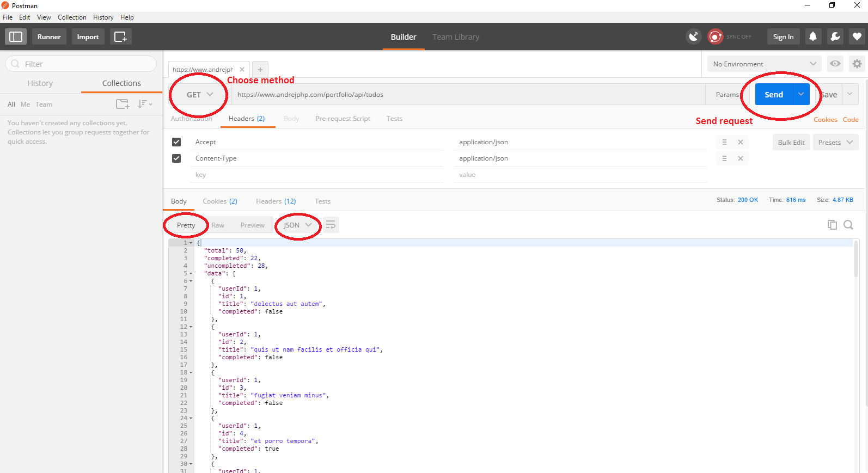Uncheck the Content-Type header checkbox
Viewport: 868px width, 473px height.
176,158
